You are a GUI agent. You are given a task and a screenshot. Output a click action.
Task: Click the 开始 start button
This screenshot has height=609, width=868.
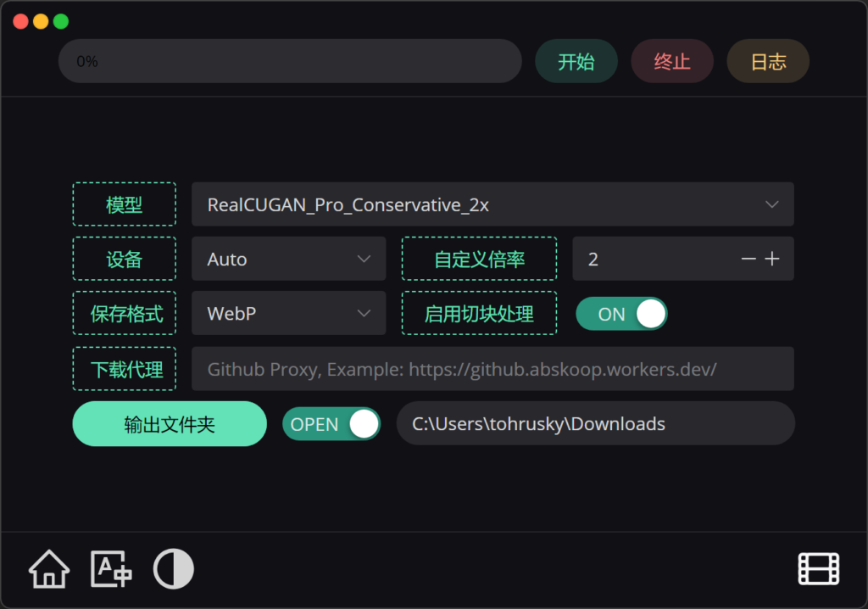[576, 62]
